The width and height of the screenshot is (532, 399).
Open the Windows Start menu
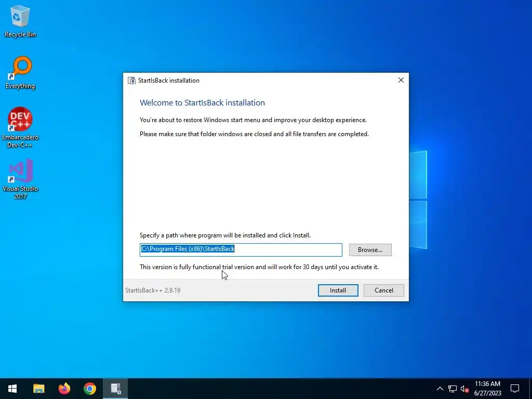(x=12, y=389)
